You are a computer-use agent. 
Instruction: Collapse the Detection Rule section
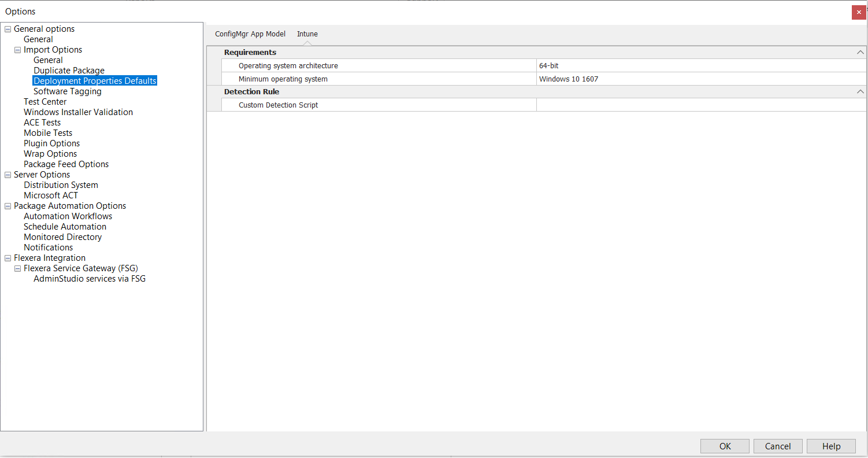tap(860, 91)
